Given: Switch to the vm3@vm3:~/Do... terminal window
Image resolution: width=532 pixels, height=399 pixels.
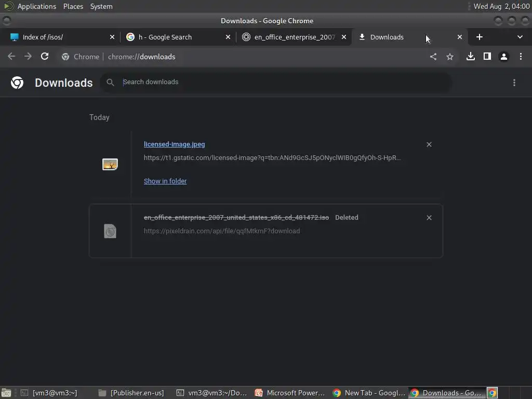Looking at the screenshot, I should [212, 393].
